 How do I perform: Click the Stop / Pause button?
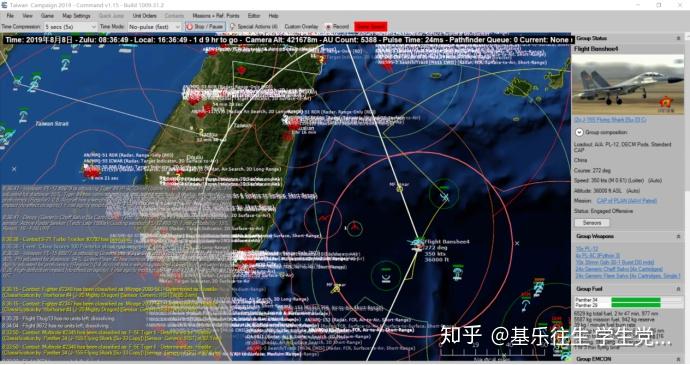(205, 27)
